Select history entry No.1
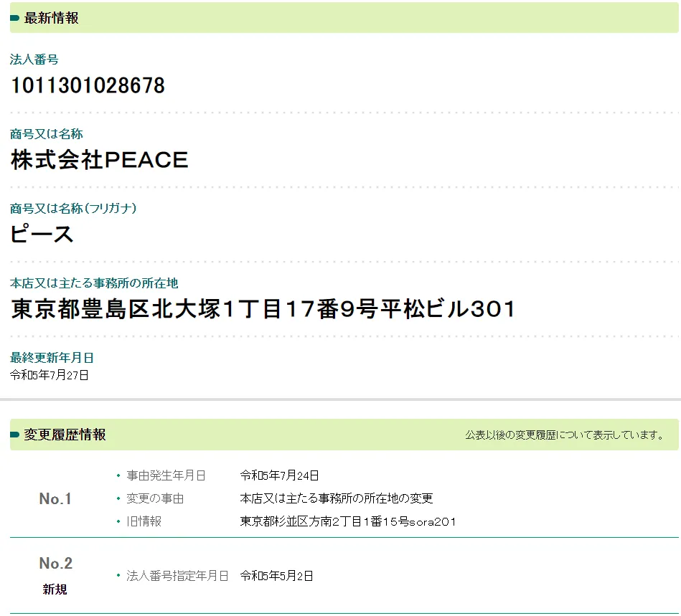The height and width of the screenshot is (616, 681). click(x=55, y=498)
